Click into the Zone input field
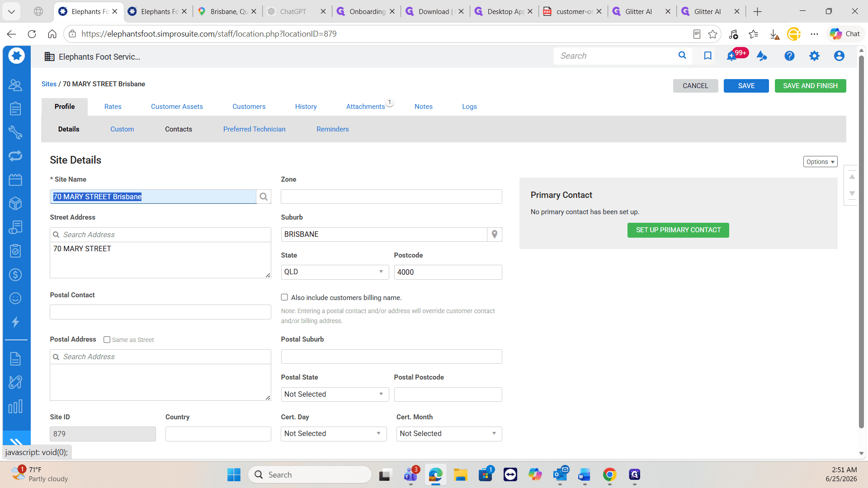 391,197
